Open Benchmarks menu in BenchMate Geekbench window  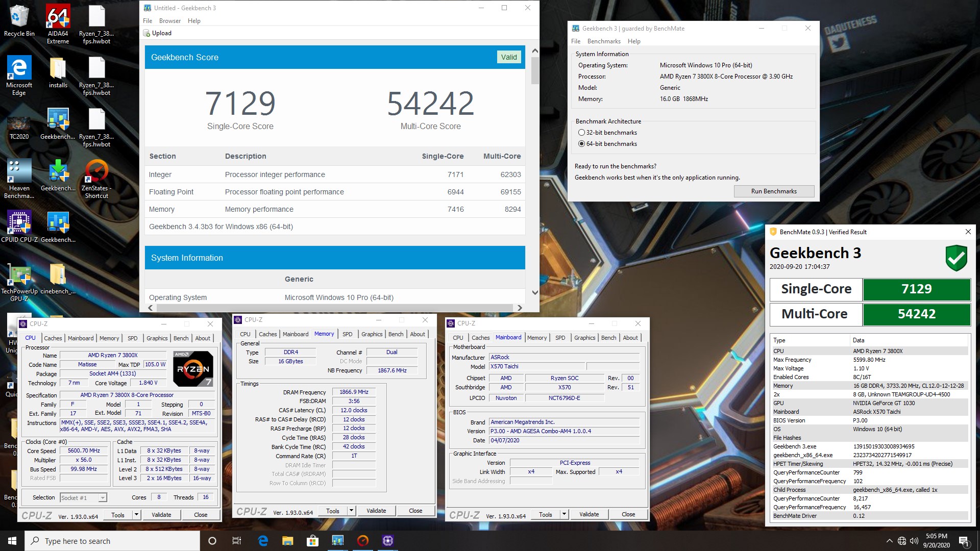[604, 41]
